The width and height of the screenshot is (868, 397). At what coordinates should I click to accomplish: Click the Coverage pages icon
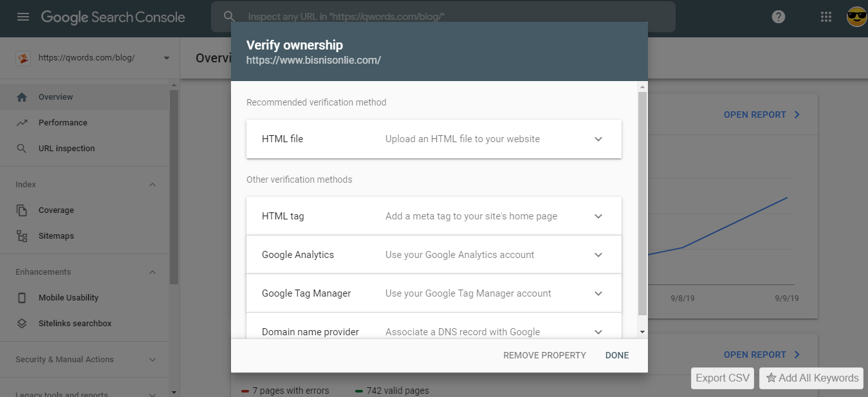(x=22, y=210)
